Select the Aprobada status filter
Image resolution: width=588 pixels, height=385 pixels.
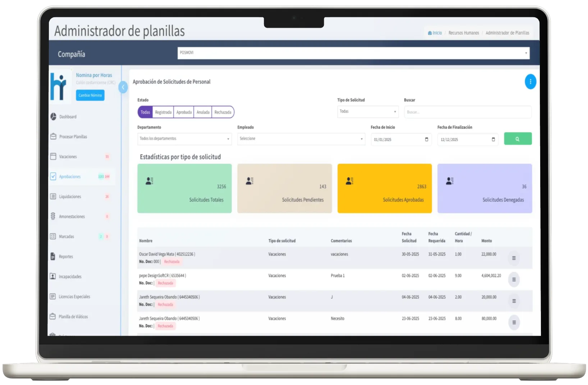[x=184, y=112]
